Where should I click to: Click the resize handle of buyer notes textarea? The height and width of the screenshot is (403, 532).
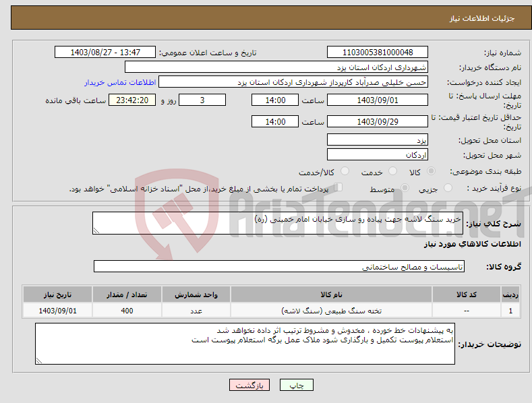point(39,361)
